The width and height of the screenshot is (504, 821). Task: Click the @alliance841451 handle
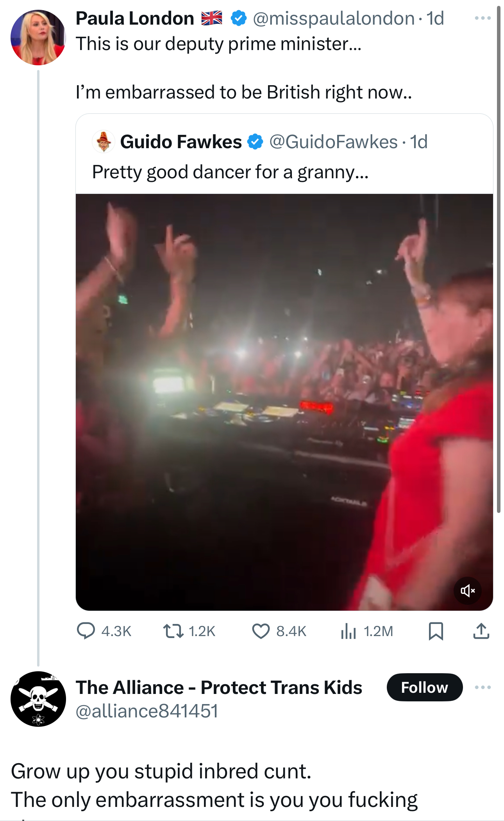(x=147, y=711)
